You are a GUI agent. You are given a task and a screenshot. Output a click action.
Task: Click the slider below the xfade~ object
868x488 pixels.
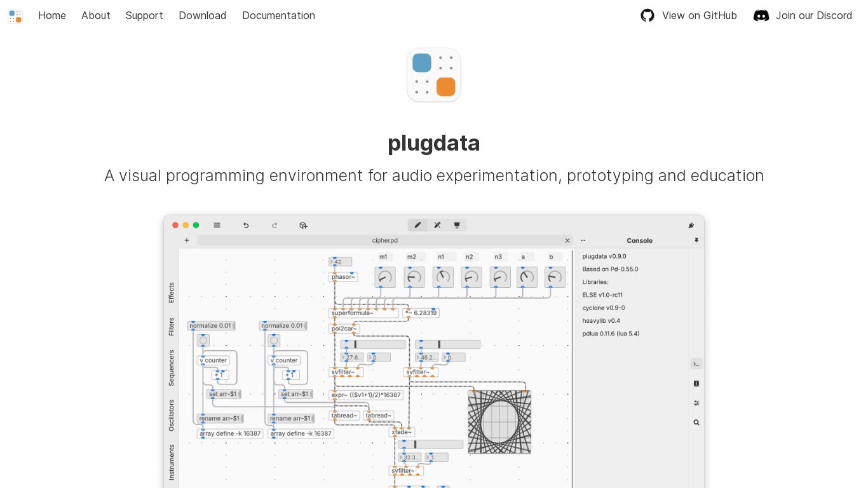[x=431, y=444]
